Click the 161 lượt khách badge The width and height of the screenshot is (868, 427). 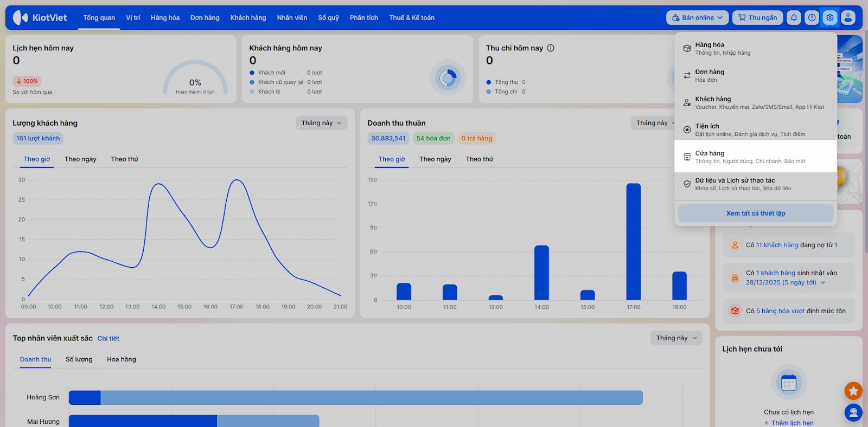click(x=38, y=138)
